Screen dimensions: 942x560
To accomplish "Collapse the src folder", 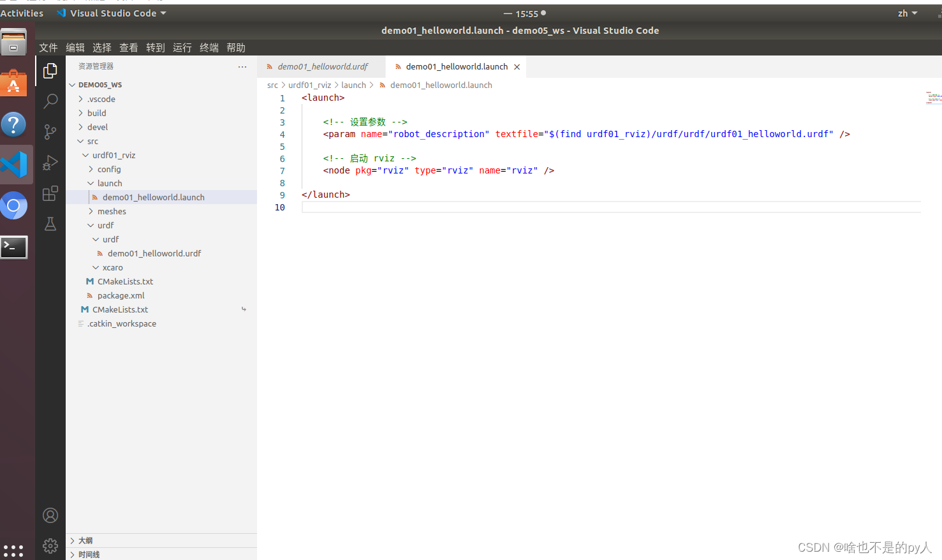I will 161,141.
